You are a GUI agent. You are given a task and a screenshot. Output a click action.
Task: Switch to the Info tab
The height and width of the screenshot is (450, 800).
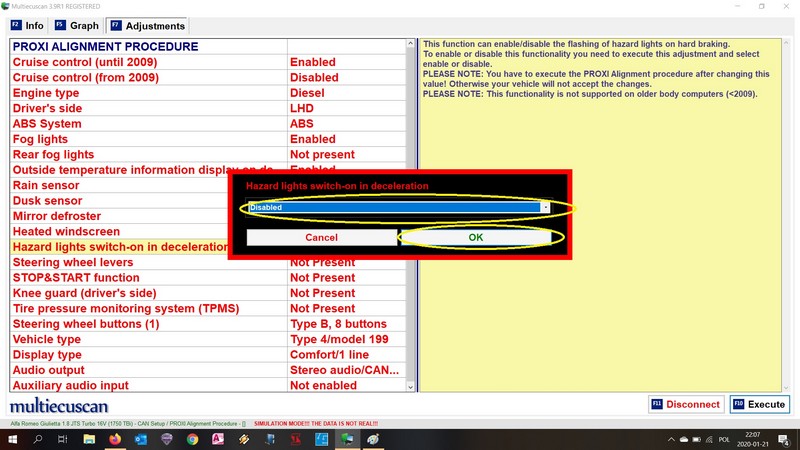(28, 26)
